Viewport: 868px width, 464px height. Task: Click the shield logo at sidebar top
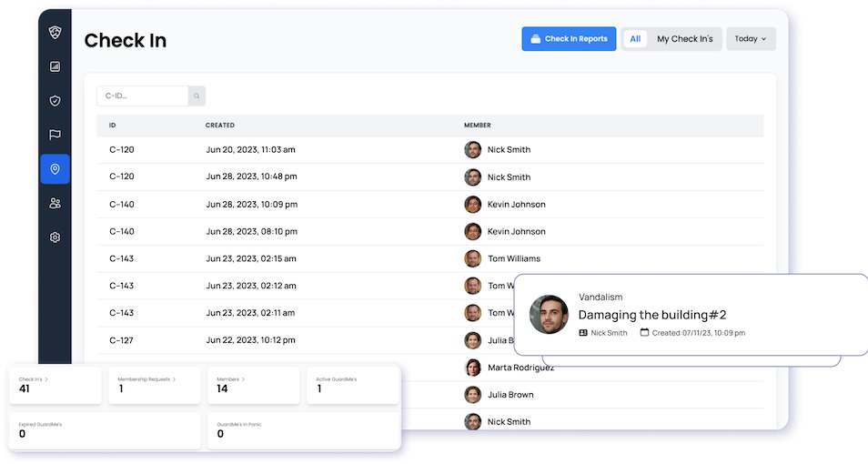[55, 32]
